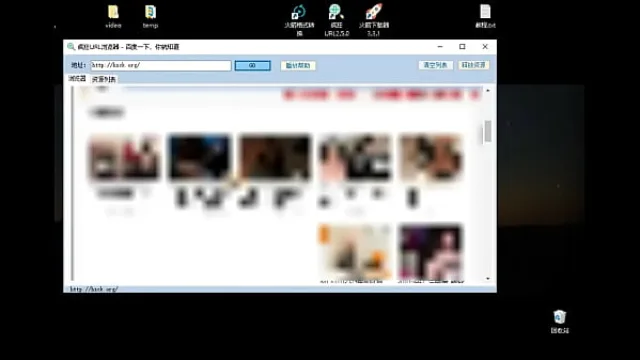Switch to the browser tab

point(77,78)
